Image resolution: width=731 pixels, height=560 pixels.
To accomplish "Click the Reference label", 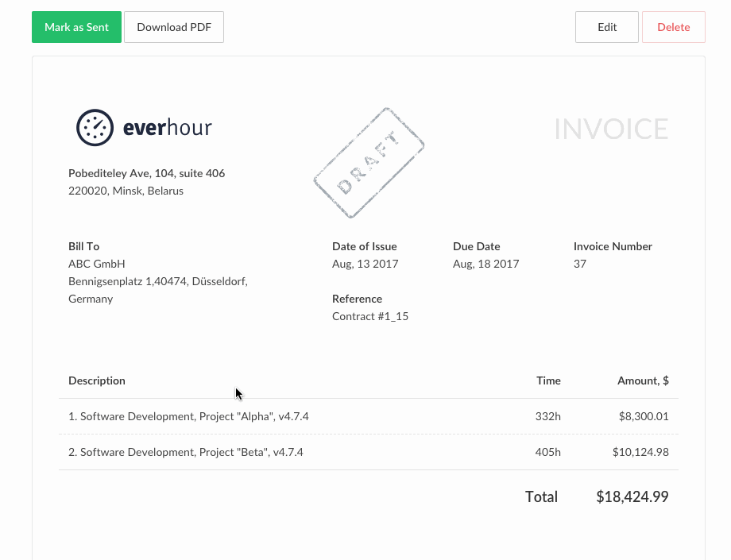I will [357, 299].
